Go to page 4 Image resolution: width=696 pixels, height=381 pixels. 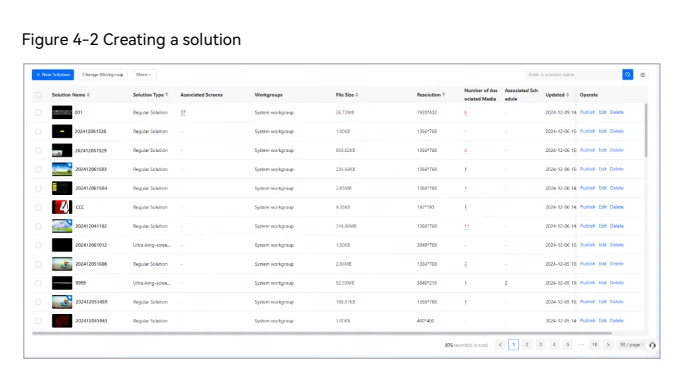coord(554,345)
